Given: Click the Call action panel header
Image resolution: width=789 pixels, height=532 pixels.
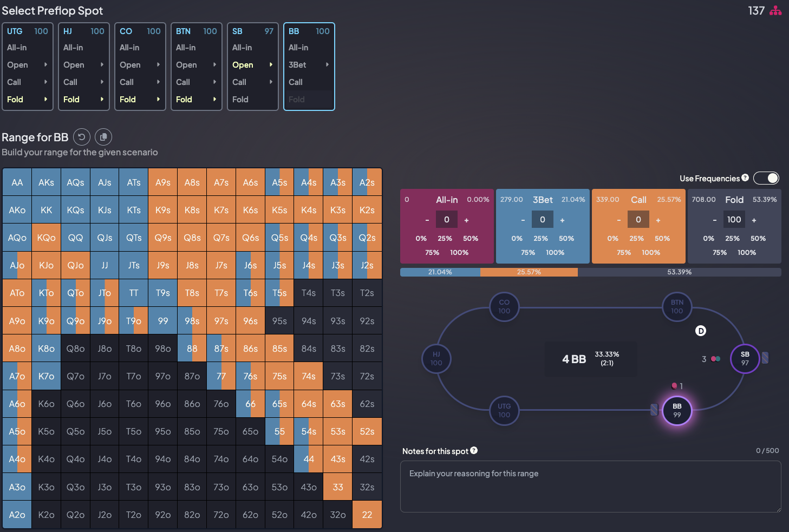Looking at the screenshot, I should pos(638,200).
